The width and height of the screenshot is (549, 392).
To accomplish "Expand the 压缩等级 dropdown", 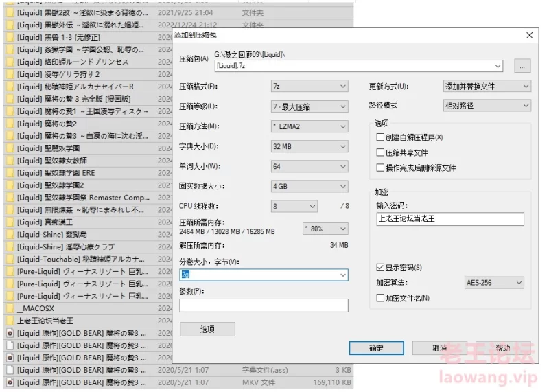I will (309, 106).
